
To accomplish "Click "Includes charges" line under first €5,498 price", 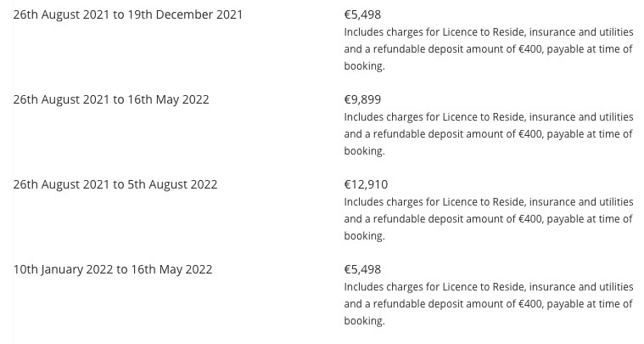I will (488, 32).
